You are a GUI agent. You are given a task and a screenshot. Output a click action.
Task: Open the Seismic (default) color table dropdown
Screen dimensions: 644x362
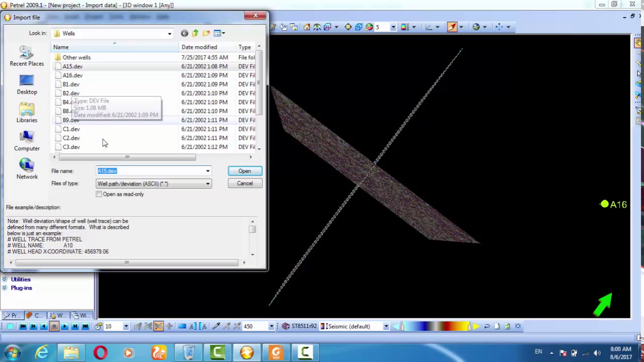pos(386,326)
